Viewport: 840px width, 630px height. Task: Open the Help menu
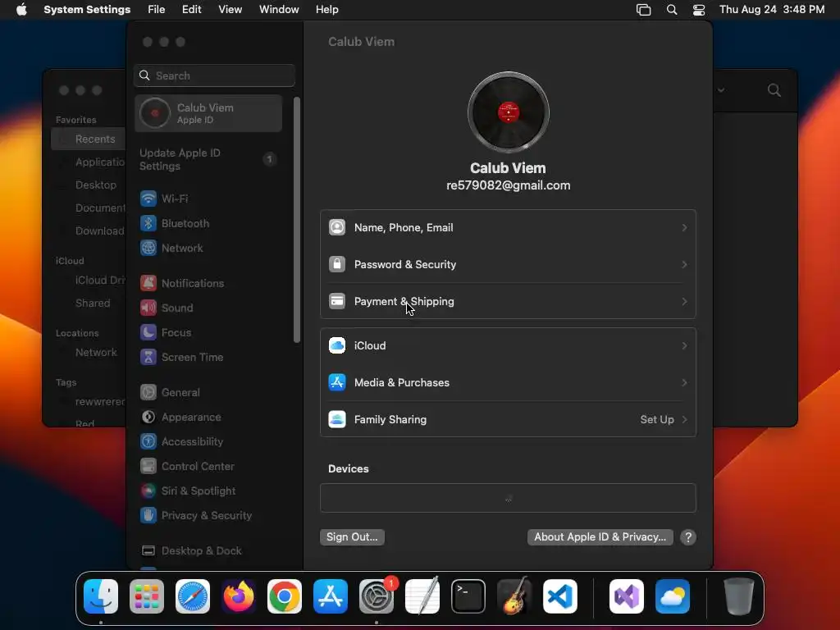coord(326,10)
